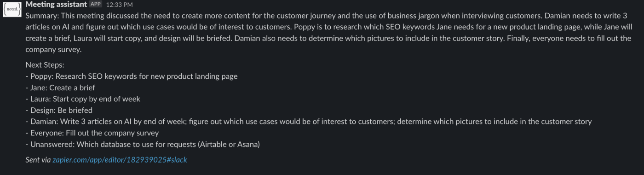
Task: Click summary line starting 'create a brief, Laura'
Action: tap(328, 39)
